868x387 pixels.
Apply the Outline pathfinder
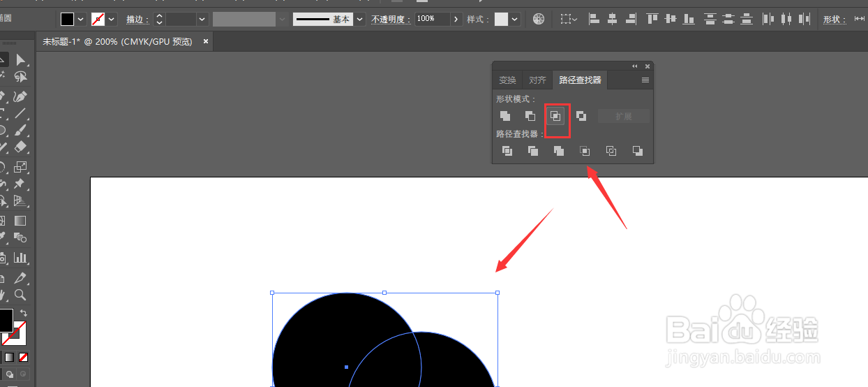(611, 151)
